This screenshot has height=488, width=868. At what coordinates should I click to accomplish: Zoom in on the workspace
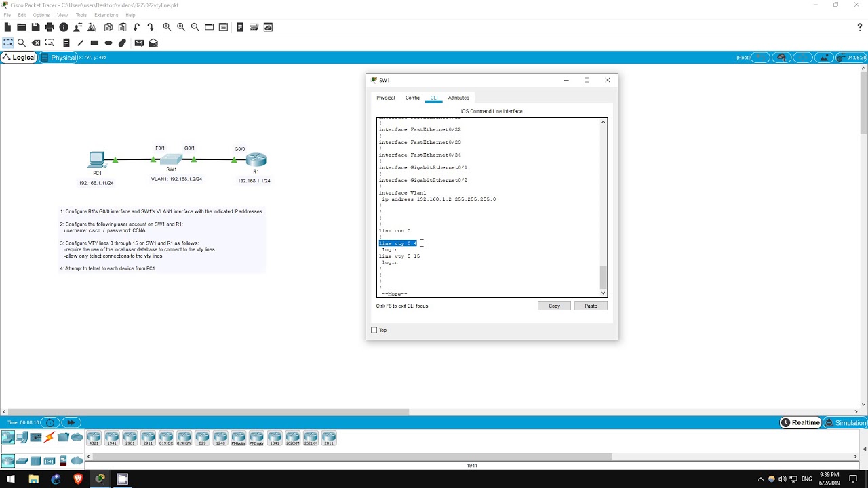pos(167,27)
